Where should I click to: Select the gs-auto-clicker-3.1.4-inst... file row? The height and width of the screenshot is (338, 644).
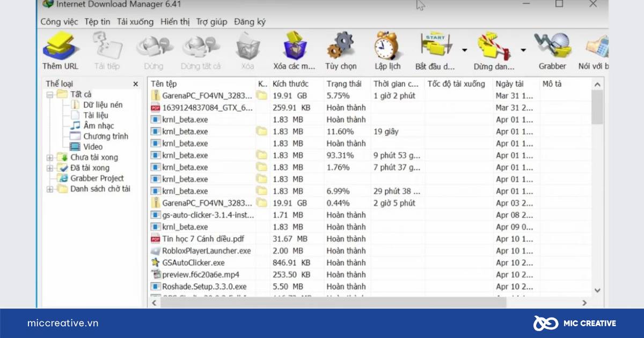pos(370,215)
